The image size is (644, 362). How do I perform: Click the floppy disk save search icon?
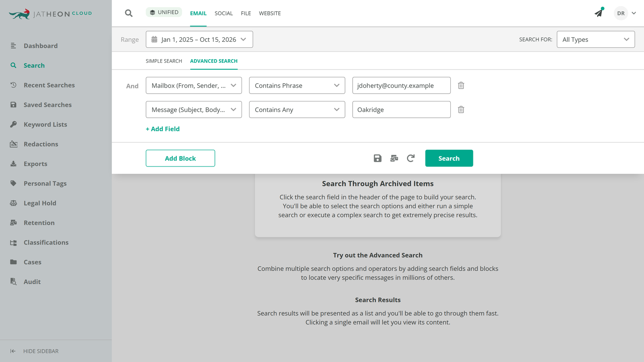point(378,158)
